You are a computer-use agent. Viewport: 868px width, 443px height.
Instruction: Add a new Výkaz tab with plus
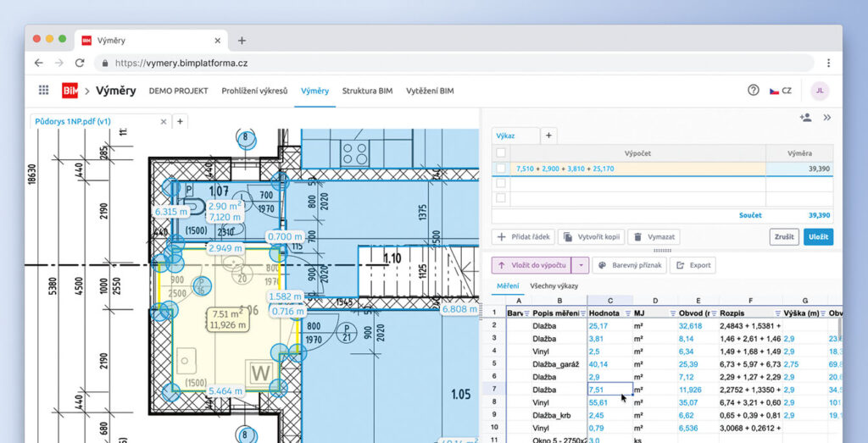click(x=548, y=136)
